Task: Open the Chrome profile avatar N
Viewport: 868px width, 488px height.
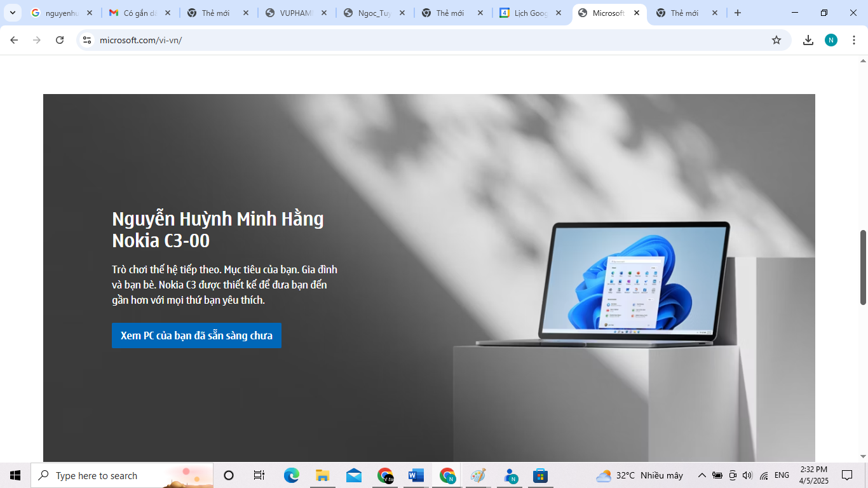Action: [831, 40]
